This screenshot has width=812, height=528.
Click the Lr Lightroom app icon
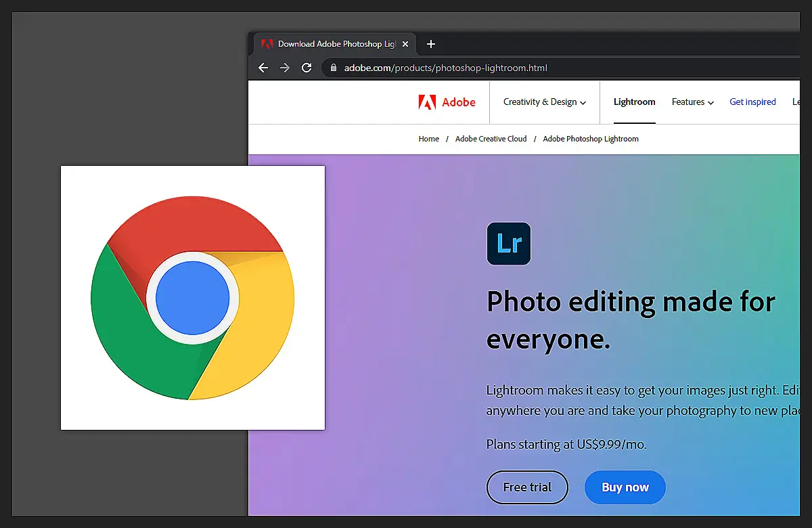coord(509,244)
